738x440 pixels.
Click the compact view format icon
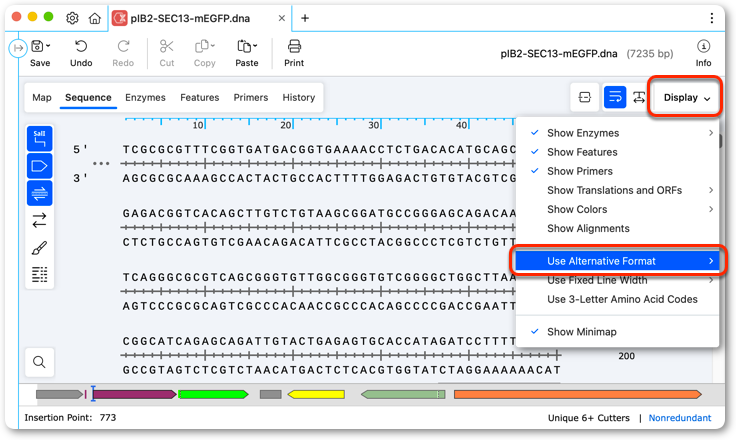click(585, 97)
